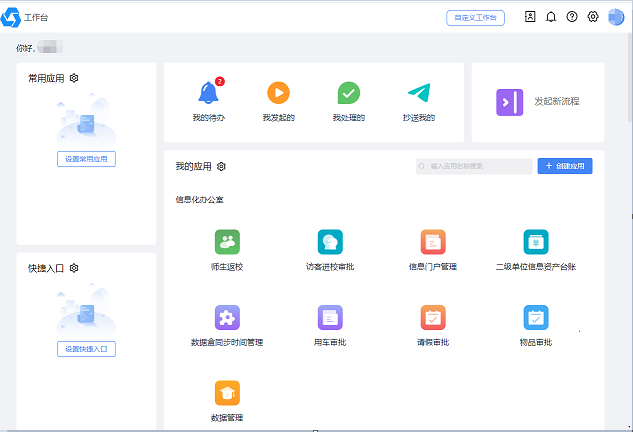Launch the 师生返校 app

[227, 242]
